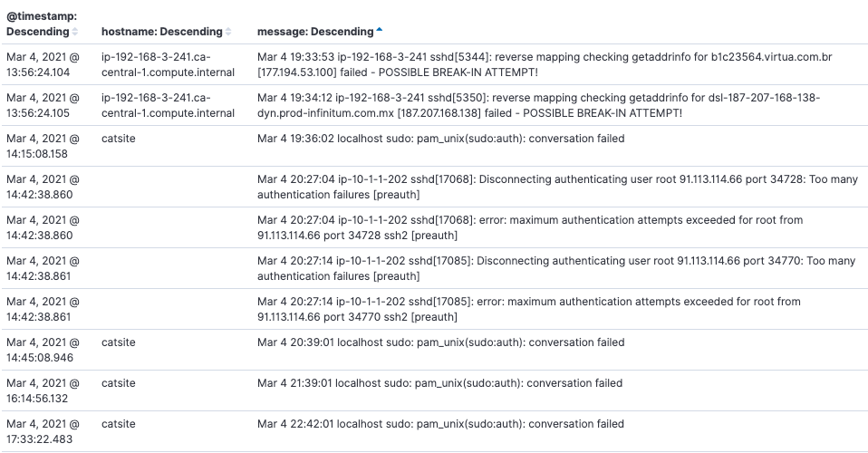Click the 17:33:22.483 timestamp cell

pyautogui.click(x=43, y=431)
